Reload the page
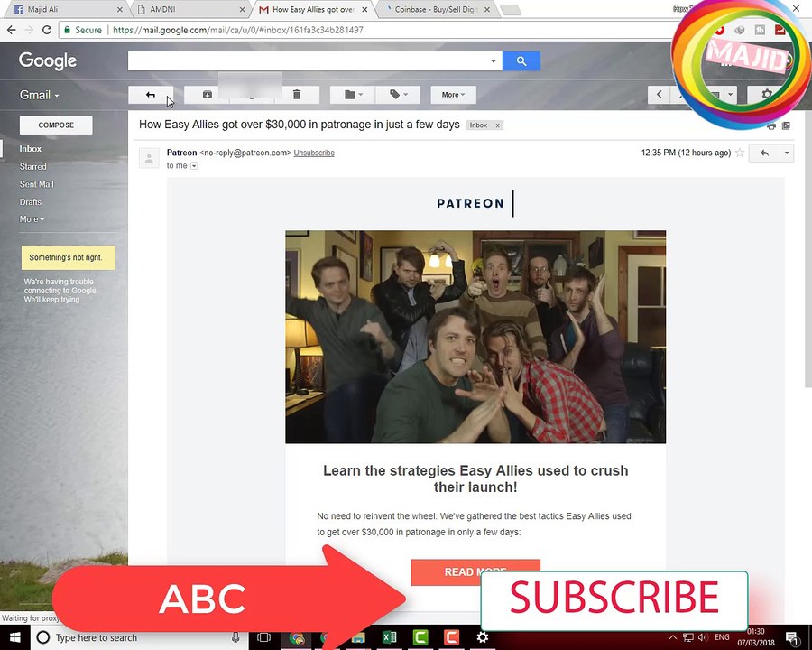The height and width of the screenshot is (650, 812). pyautogui.click(x=47, y=30)
